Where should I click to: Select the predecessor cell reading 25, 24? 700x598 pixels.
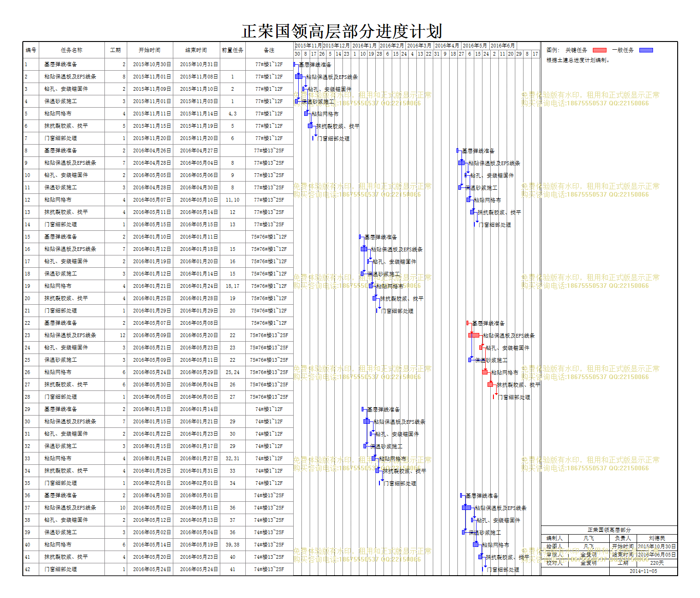[233, 372]
